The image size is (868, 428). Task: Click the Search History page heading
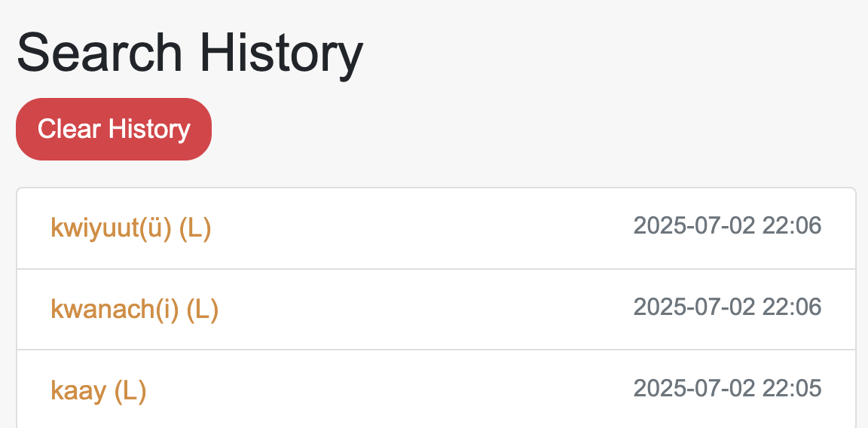click(x=190, y=53)
